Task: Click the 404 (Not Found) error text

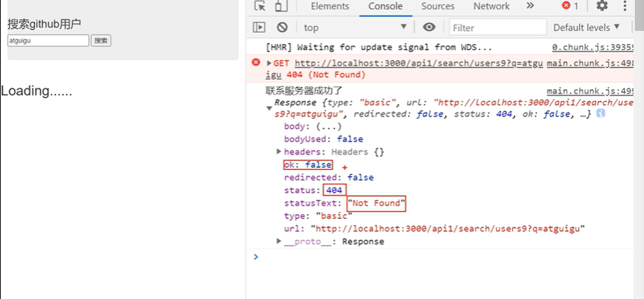Action: tap(326, 75)
